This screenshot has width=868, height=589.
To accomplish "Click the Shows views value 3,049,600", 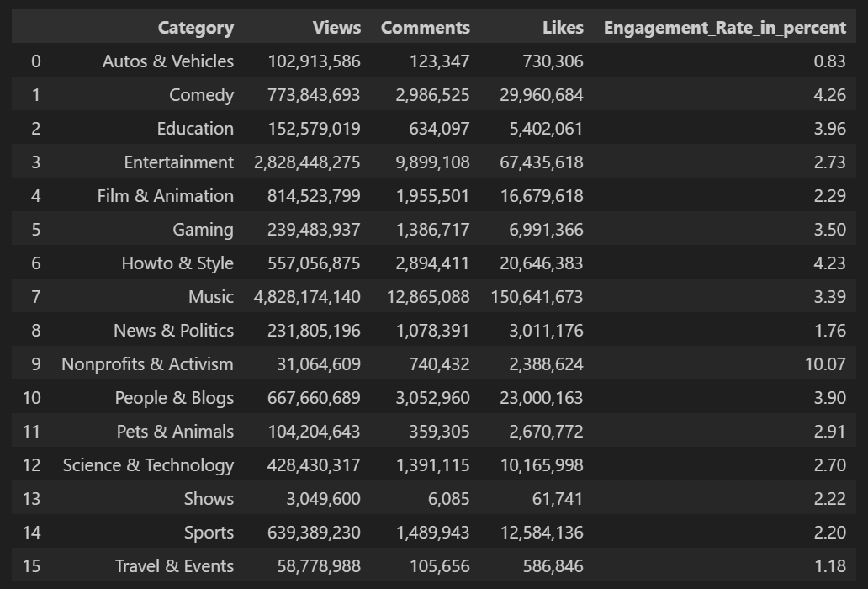I will click(323, 499).
